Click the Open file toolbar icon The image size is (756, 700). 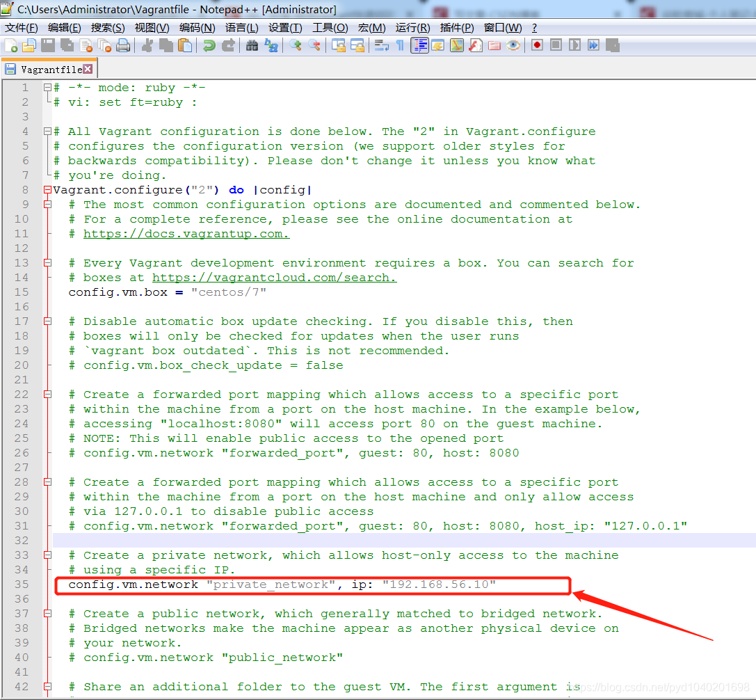tap(29, 45)
